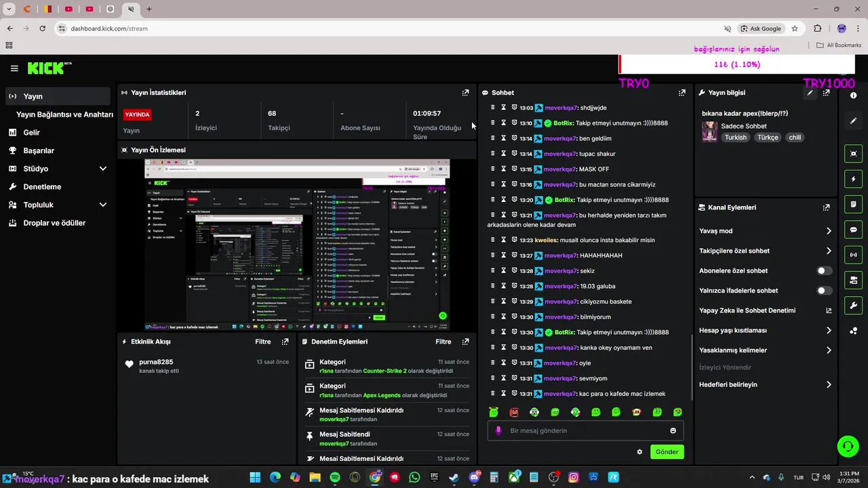Image resolution: width=868 pixels, height=488 pixels.
Task: Open chat settings gear next to Gönder
Action: (x=639, y=452)
